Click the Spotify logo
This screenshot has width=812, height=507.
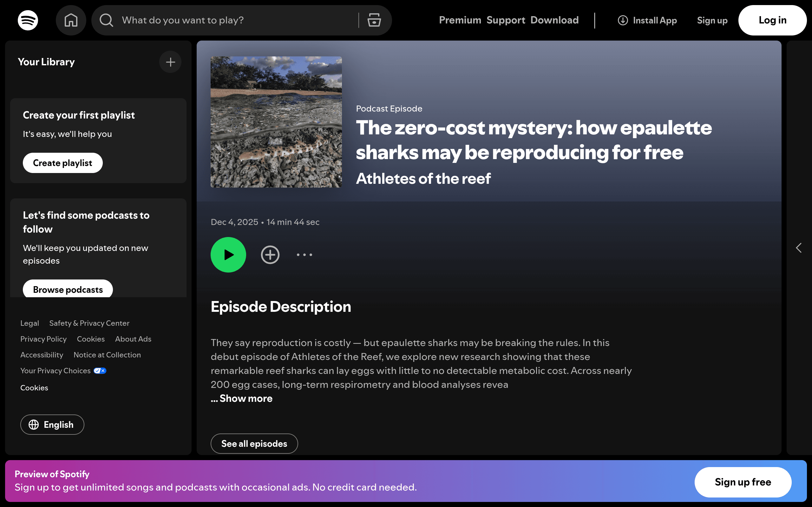click(x=28, y=20)
